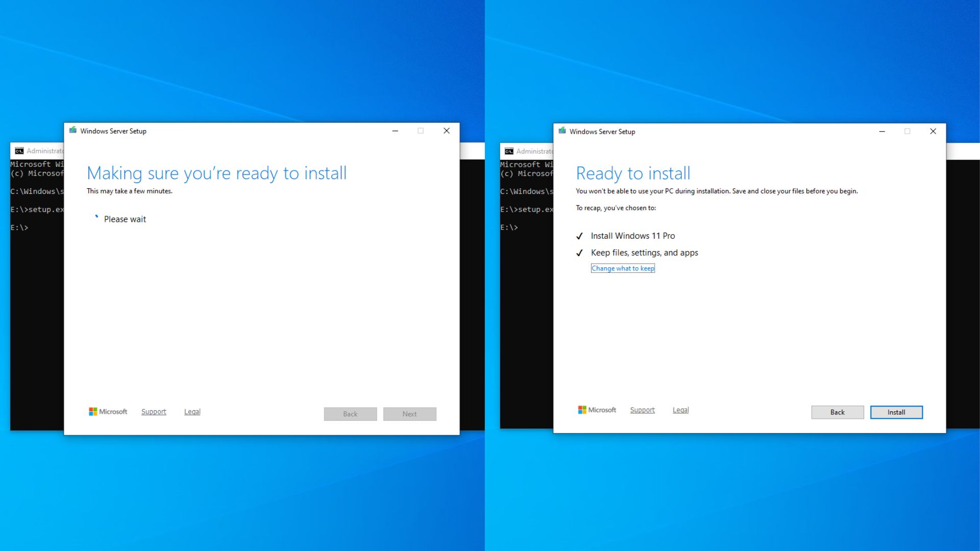Click the Windows Server Setup title bar icon on left dialog
This screenshot has width=980, height=551.
(73, 131)
